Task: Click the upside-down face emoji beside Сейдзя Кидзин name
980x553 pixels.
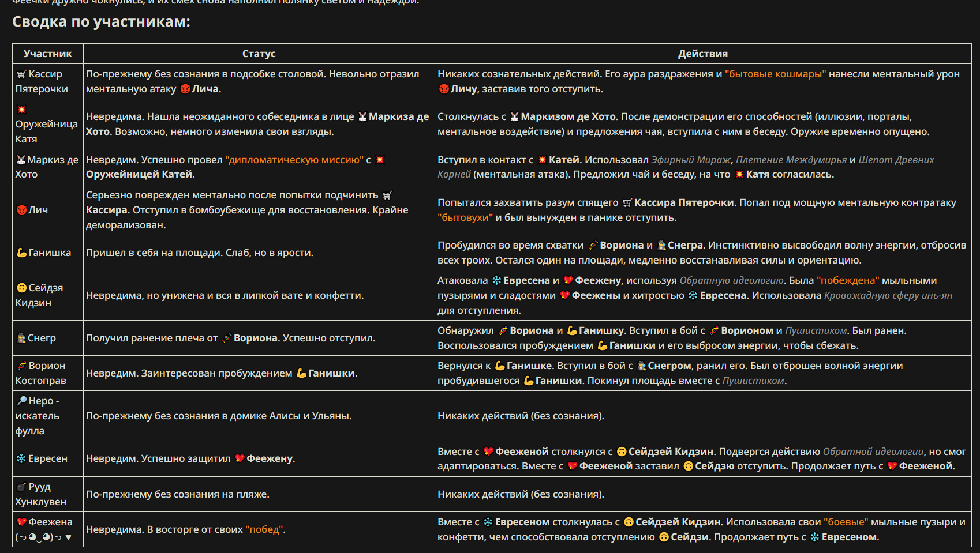Action: (21, 288)
